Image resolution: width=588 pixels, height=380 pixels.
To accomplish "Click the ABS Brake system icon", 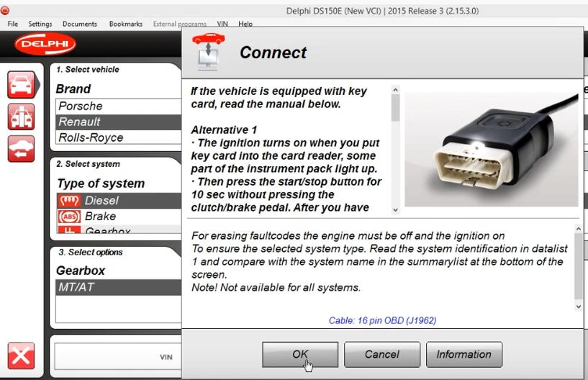I will (67, 216).
